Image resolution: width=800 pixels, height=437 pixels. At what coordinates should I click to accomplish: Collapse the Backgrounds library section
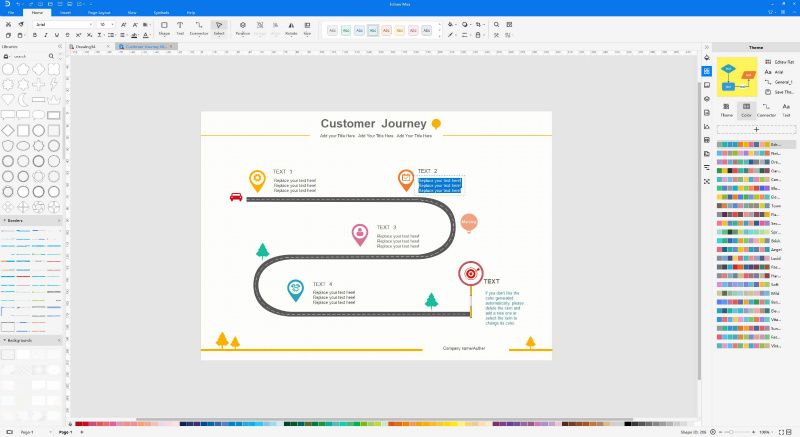(5, 340)
